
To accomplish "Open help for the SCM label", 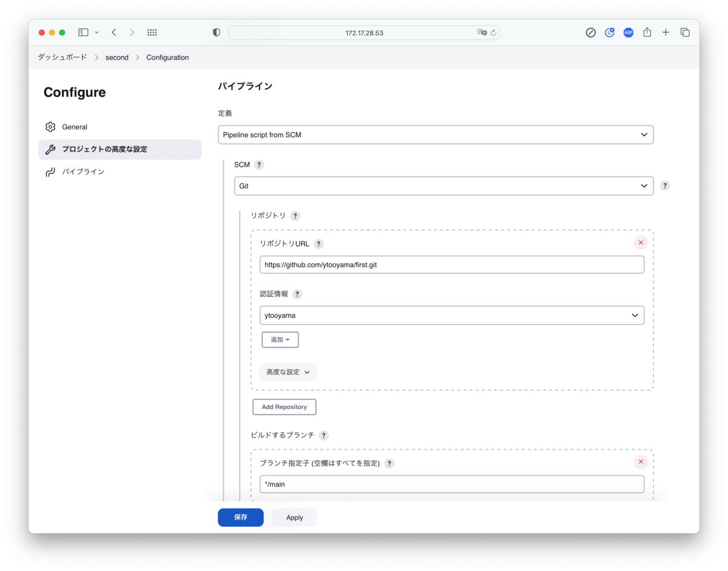I will 259,165.
